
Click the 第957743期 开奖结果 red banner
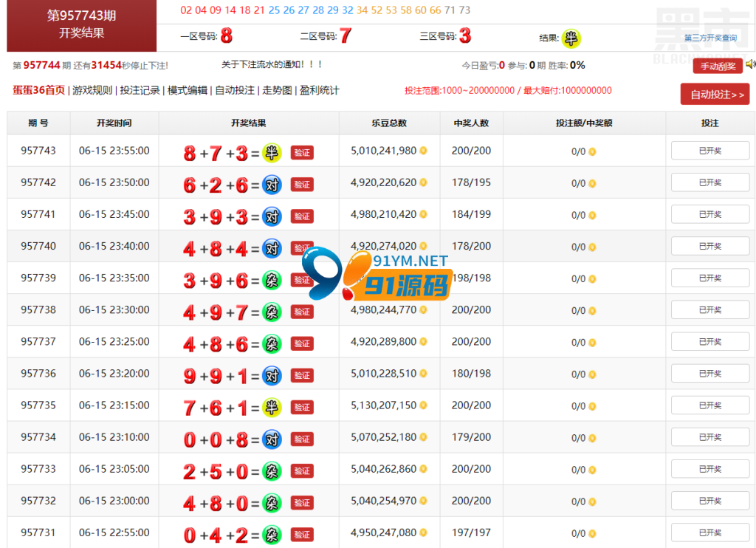click(x=81, y=24)
